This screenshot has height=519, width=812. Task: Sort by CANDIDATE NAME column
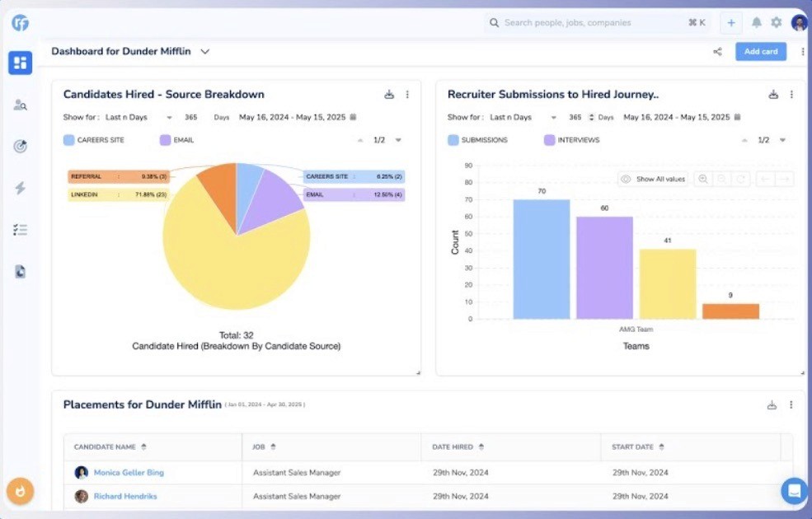pyautogui.click(x=143, y=447)
